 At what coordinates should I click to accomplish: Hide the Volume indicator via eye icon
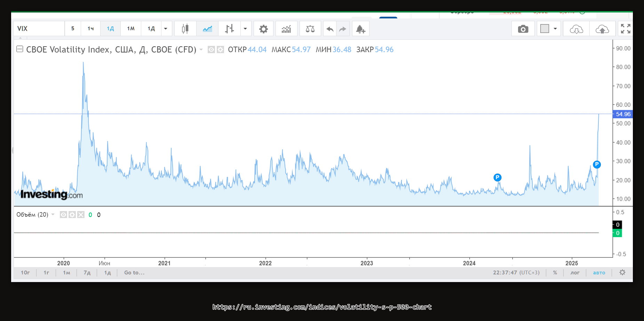pyautogui.click(x=63, y=215)
